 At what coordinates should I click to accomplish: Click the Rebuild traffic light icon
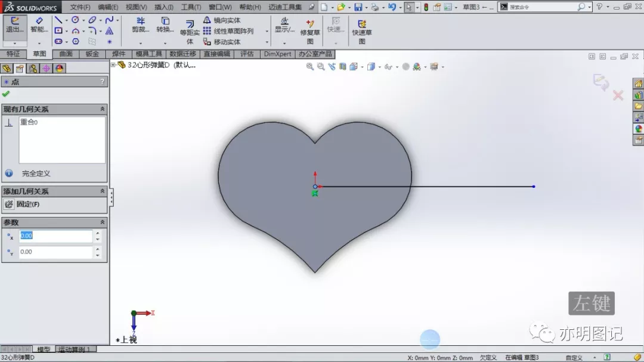pyautogui.click(x=426, y=7)
